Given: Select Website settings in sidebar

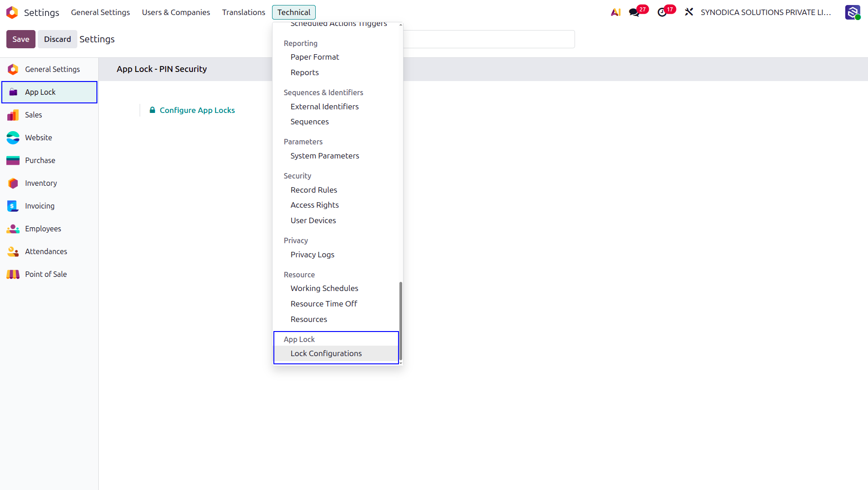Looking at the screenshot, I should tap(49, 138).
